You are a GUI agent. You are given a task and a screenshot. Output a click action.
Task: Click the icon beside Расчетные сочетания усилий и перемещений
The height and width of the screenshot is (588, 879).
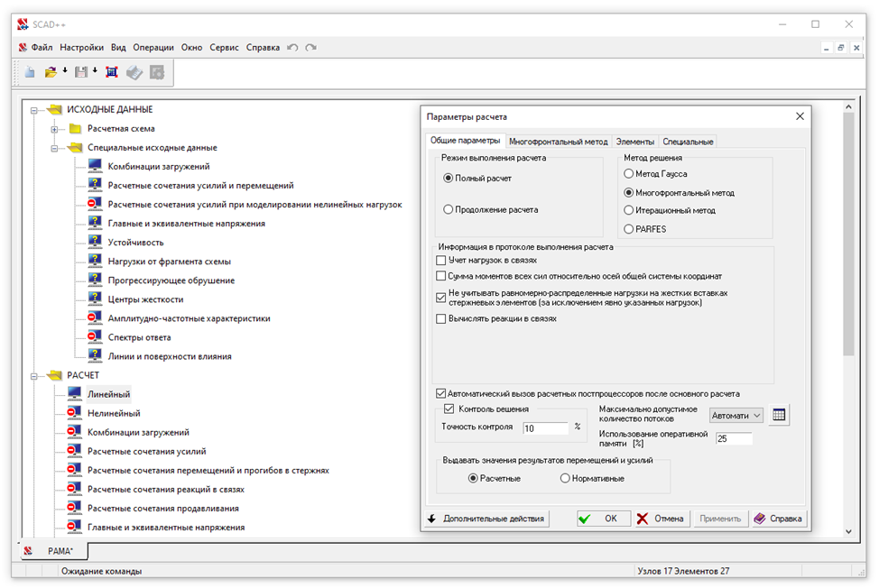[x=95, y=185]
